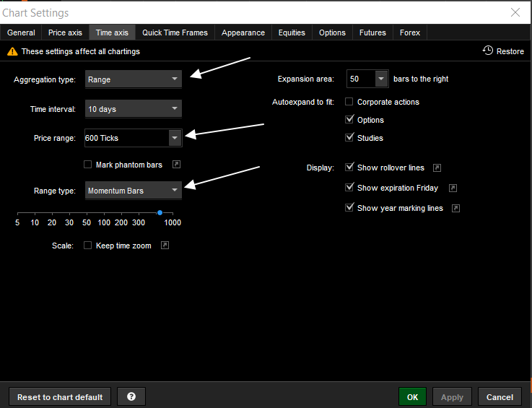Enable Keep time zoom checkbox
This screenshot has height=408, width=532.
point(87,246)
